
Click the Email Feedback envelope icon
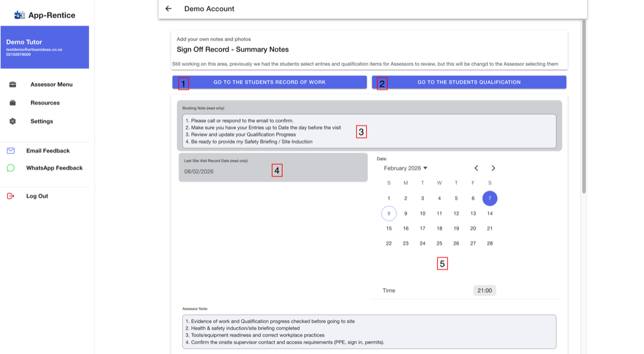coord(11,151)
